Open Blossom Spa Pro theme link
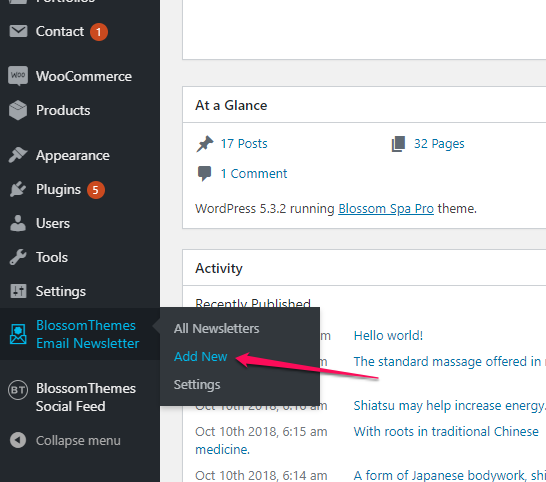This screenshot has height=482, width=546. click(386, 209)
